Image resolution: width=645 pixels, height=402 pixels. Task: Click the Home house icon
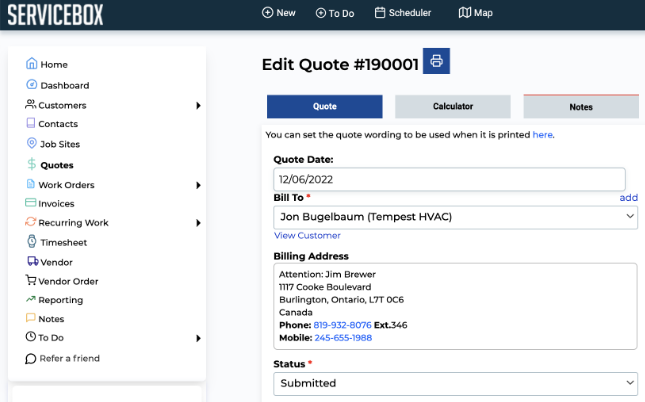pos(32,63)
